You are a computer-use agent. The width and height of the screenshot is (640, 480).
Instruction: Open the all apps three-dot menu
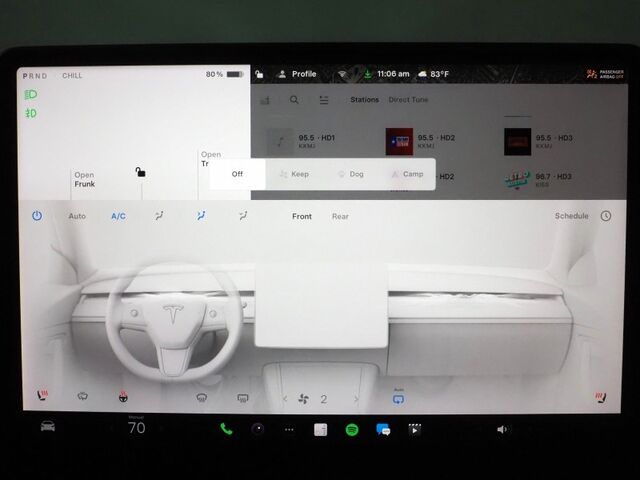pos(289,429)
